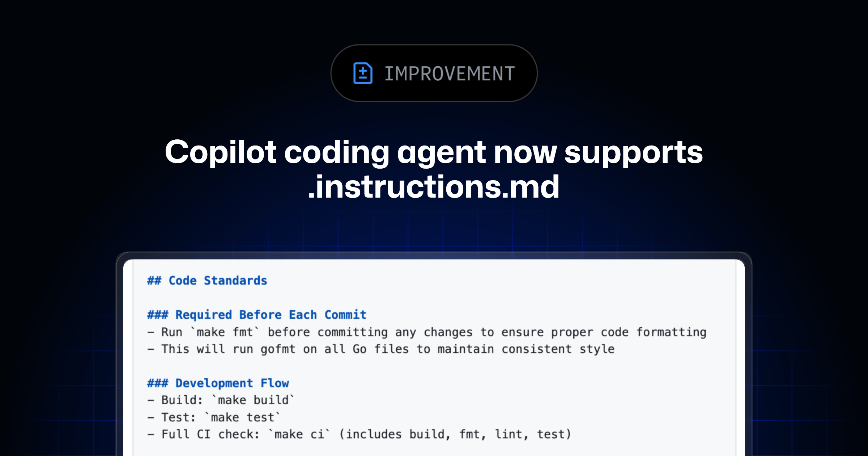
Task: Click the "Required Before Each Commit" heading
Action: pyautogui.click(x=271, y=314)
